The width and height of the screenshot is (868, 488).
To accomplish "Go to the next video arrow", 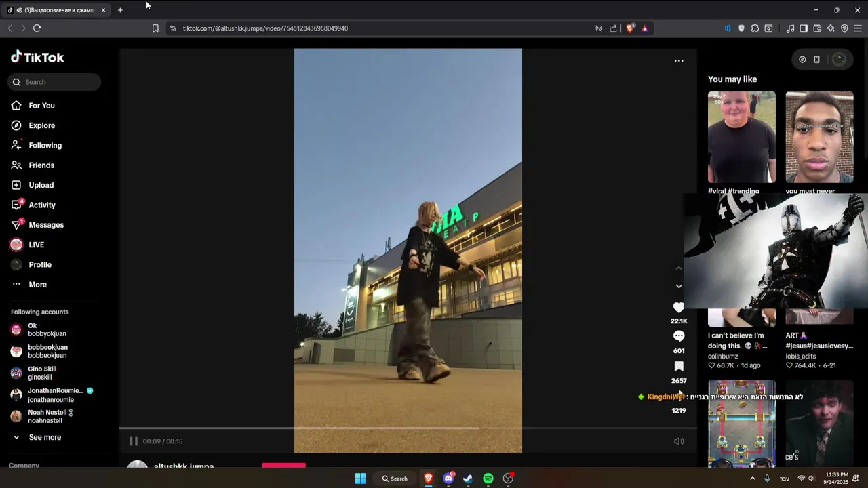I will pos(679,286).
